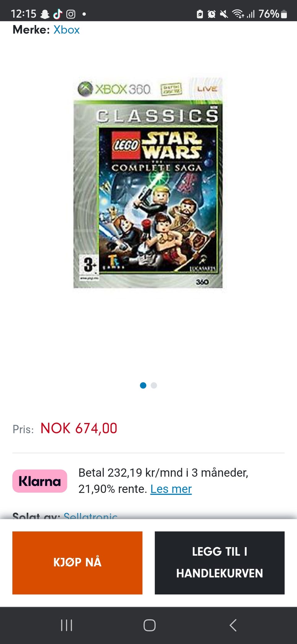The height and width of the screenshot is (644, 297).
Task: Tap the Instagram notification icon
Action: tap(71, 14)
